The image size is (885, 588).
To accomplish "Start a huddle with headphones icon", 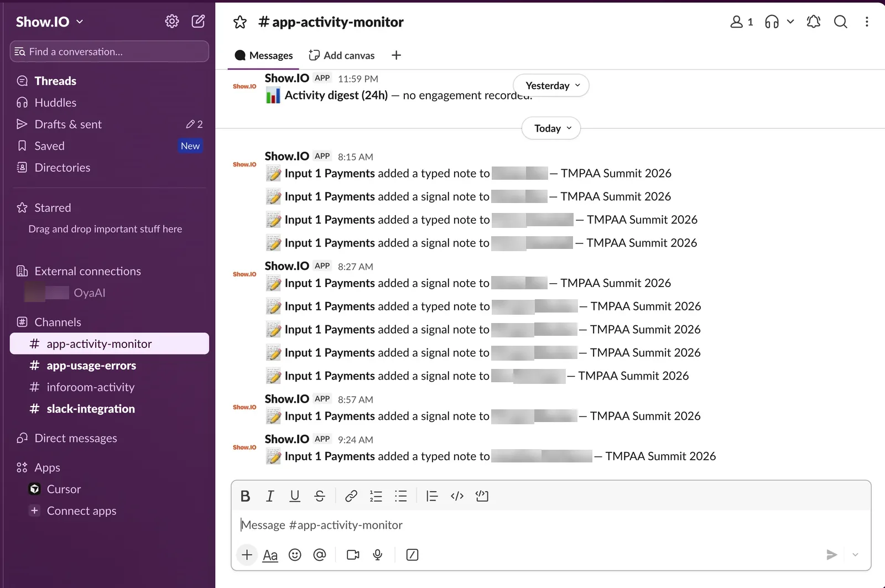I will coord(772,22).
